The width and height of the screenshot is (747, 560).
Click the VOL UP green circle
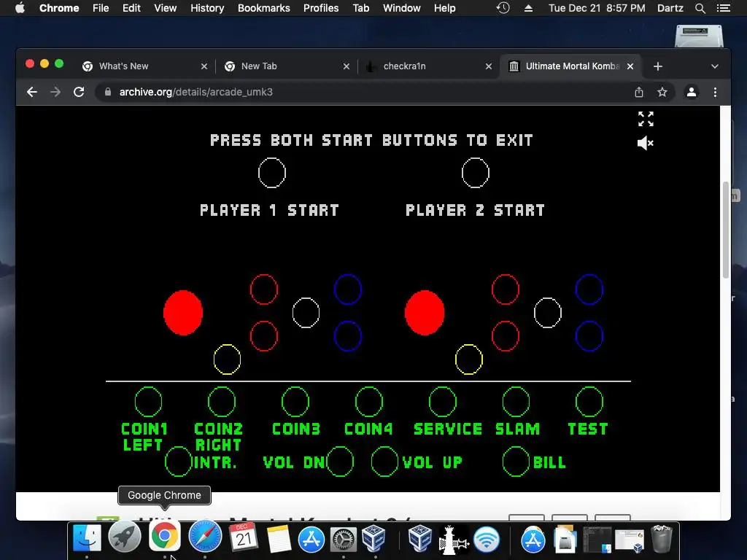pyautogui.click(x=384, y=462)
